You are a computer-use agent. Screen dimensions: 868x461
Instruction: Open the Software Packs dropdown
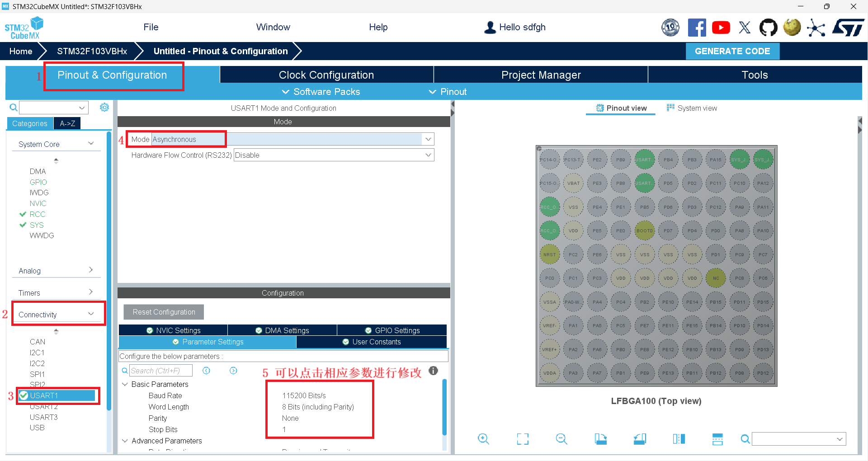click(321, 92)
